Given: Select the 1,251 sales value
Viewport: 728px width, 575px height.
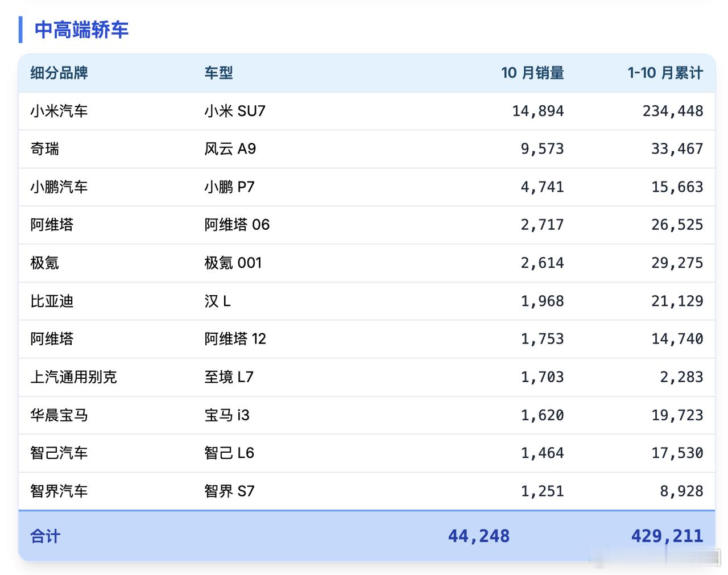Looking at the screenshot, I should (543, 491).
